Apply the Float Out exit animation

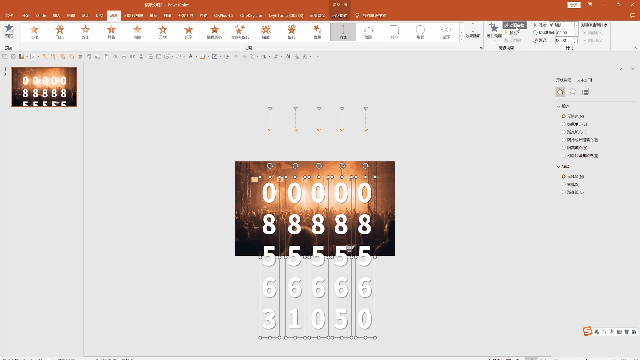(x=85, y=32)
